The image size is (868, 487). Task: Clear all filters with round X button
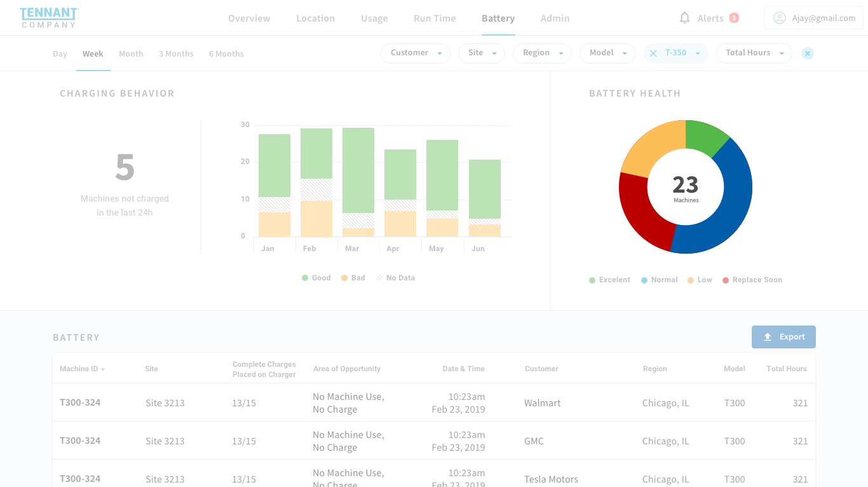click(808, 53)
